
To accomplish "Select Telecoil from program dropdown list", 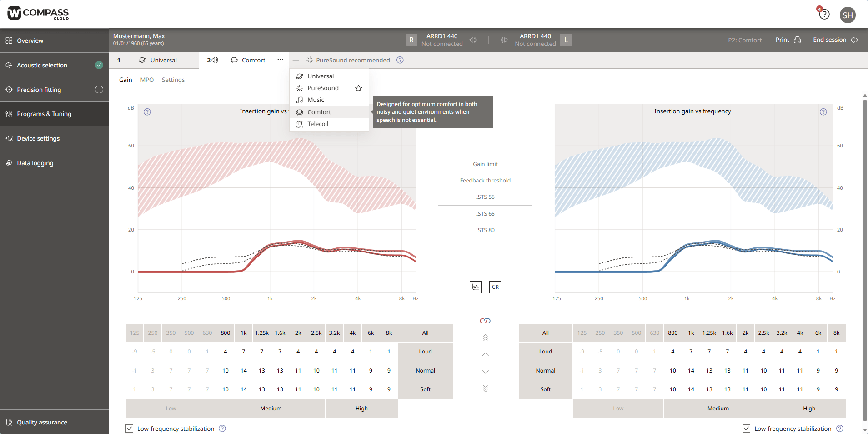I will 318,124.
